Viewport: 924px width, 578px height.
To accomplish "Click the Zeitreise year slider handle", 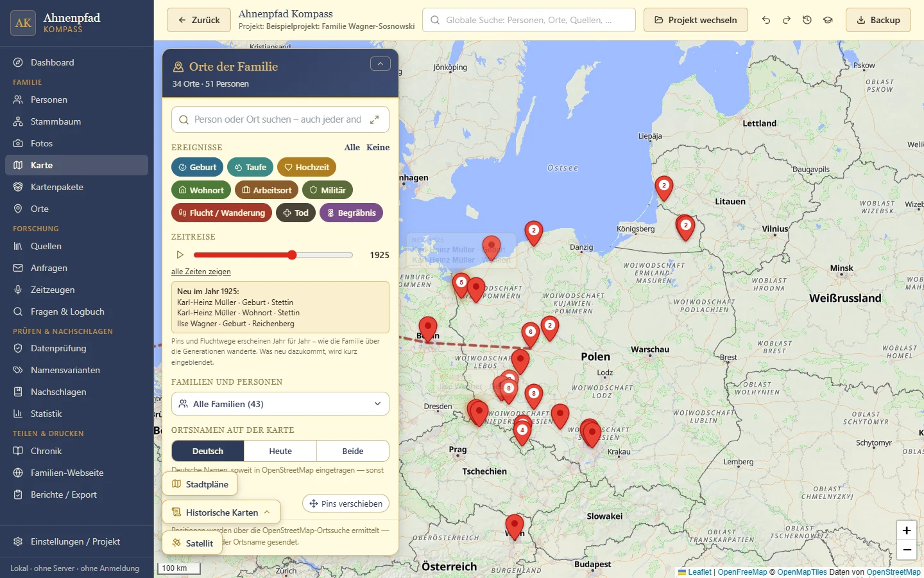I will [x=292, y=255].
